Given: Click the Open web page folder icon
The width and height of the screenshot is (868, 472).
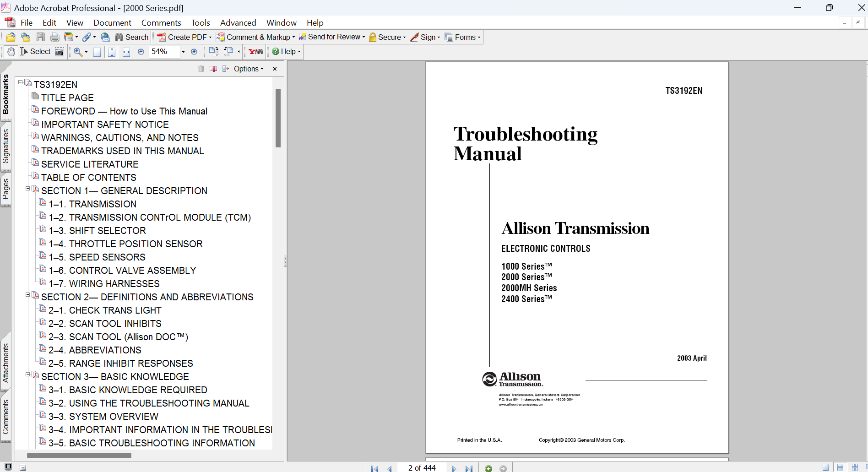Looking at the screenshot, I should click(x=26, y=37).
